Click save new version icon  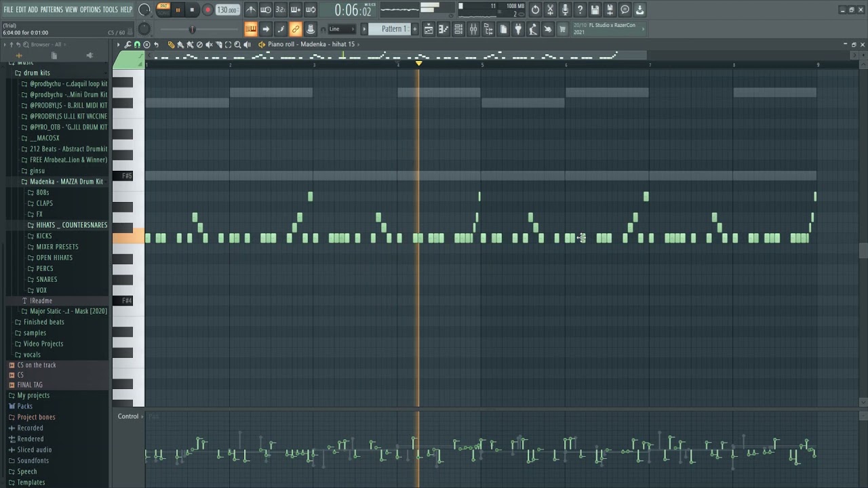tap(610, 9)
